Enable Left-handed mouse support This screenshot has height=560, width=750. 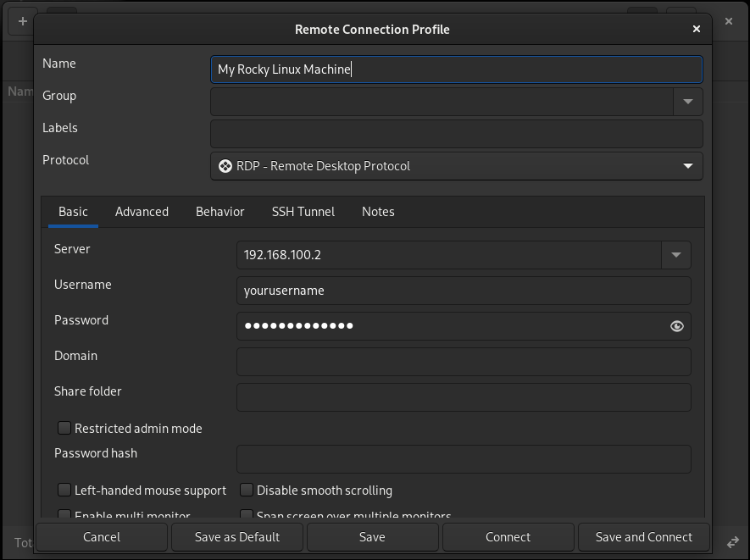coord(64,490)
